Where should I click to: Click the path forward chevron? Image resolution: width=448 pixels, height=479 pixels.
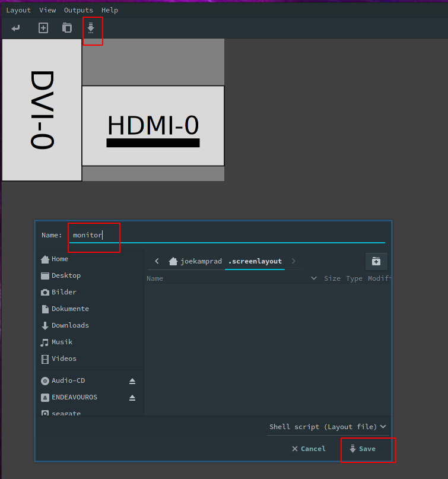click(x=294, y=261)
